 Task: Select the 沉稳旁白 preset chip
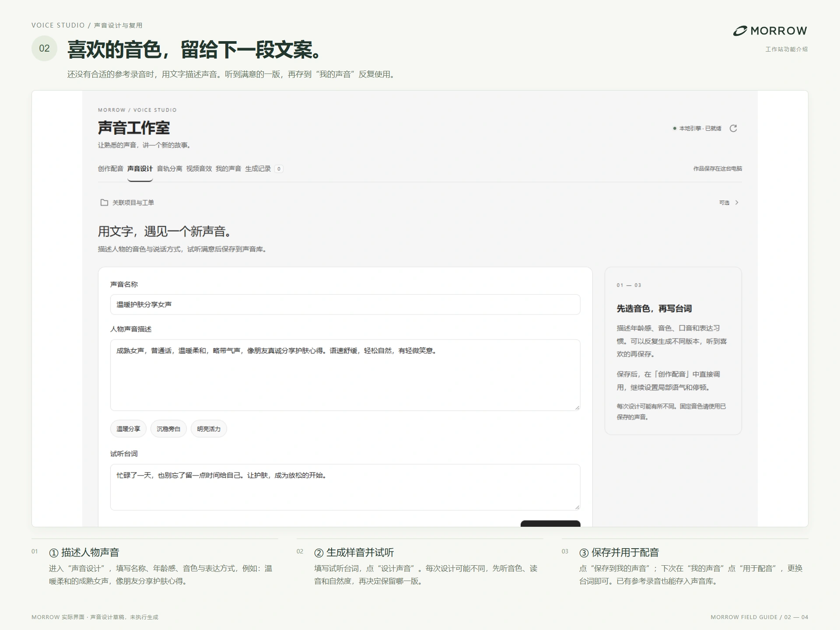pyautogui.click(x=168, y=429)
